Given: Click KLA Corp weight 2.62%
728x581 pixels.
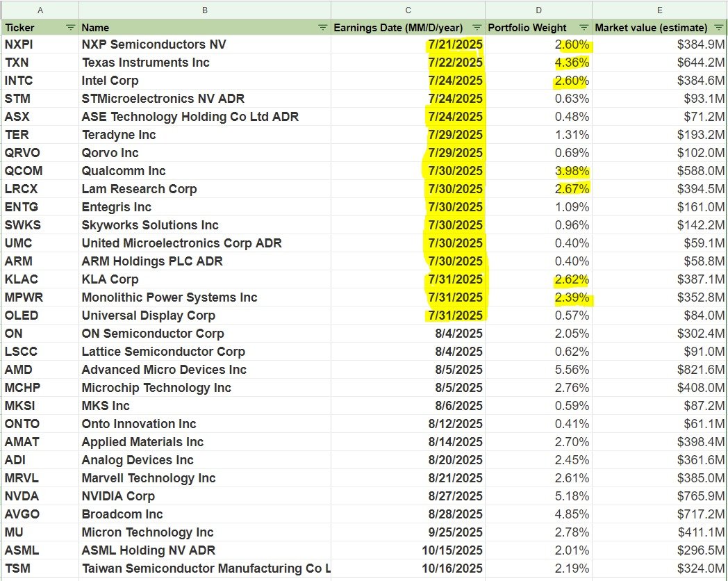Looking at the screenshot, I should [x=538, y=280].
